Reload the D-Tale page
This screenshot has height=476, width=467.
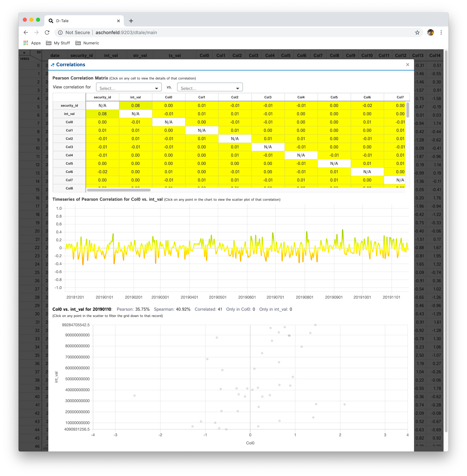click(x=47, y=32)
